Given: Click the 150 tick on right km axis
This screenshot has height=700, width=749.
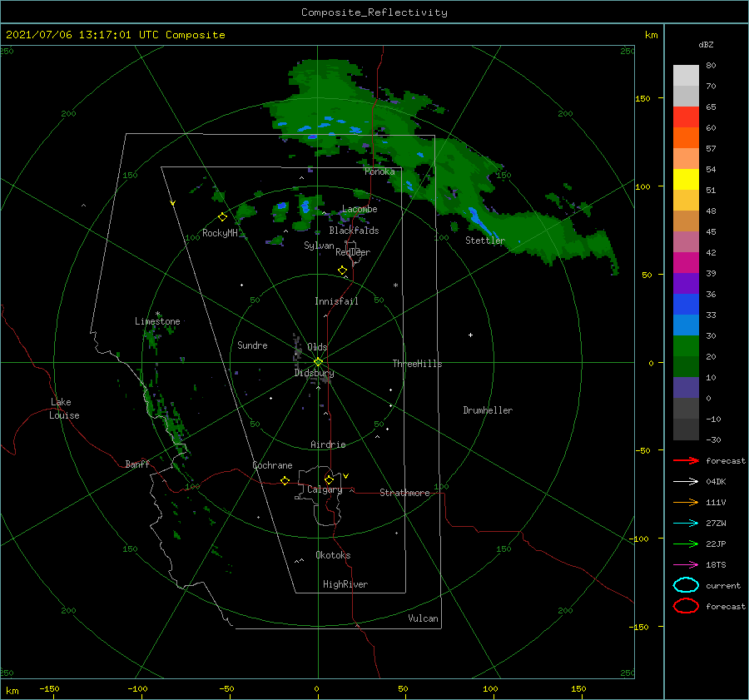Looking at the screenshot, I should point(642,98).
